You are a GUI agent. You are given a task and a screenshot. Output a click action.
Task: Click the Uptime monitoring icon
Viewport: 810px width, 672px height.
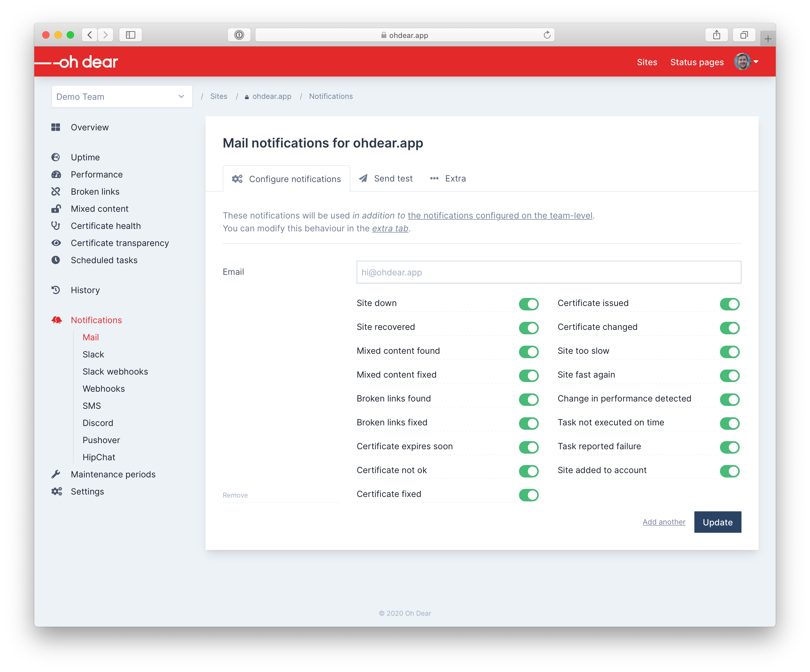[x=56, y=158]
